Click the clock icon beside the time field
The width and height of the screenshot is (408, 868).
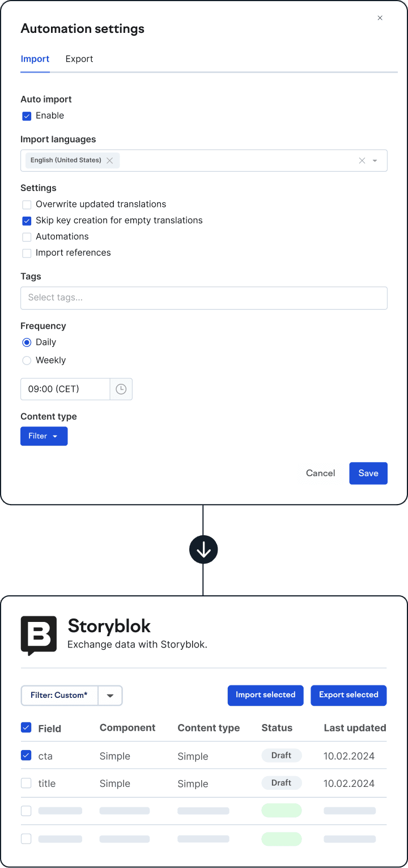click(121, 389)
